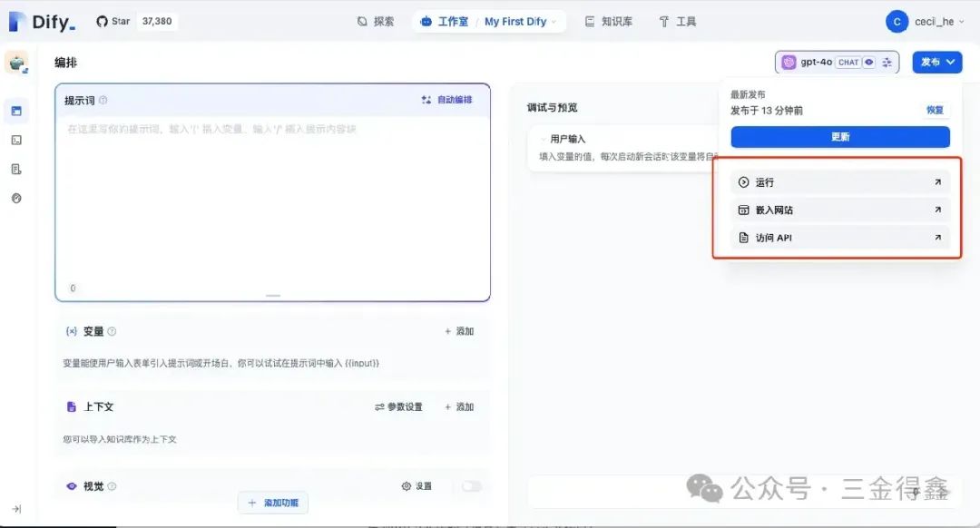Image resolution: width=980 pixels, height=528 pixels.
Task: Open the account menu for cecii_he
Action: [933, 21]
